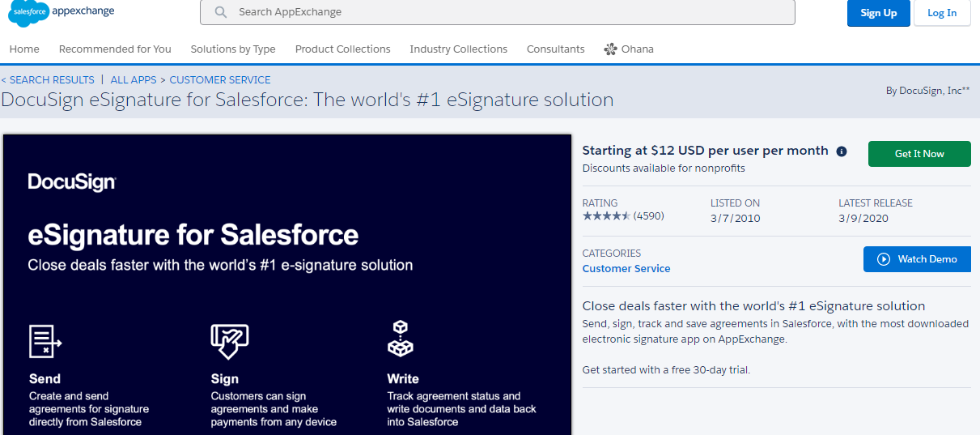
Task: Click the DocuSign eSignature page title
Action: (x=308, y=100)
